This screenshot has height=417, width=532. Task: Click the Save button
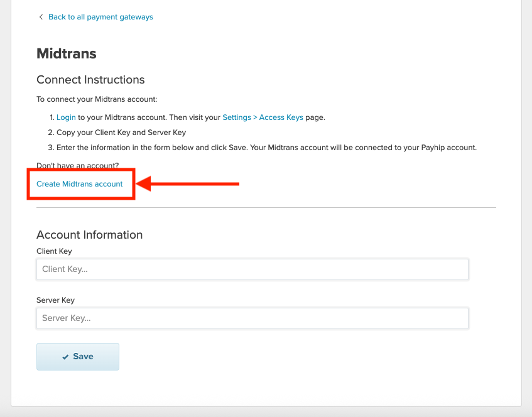click(x=78, y=357)
